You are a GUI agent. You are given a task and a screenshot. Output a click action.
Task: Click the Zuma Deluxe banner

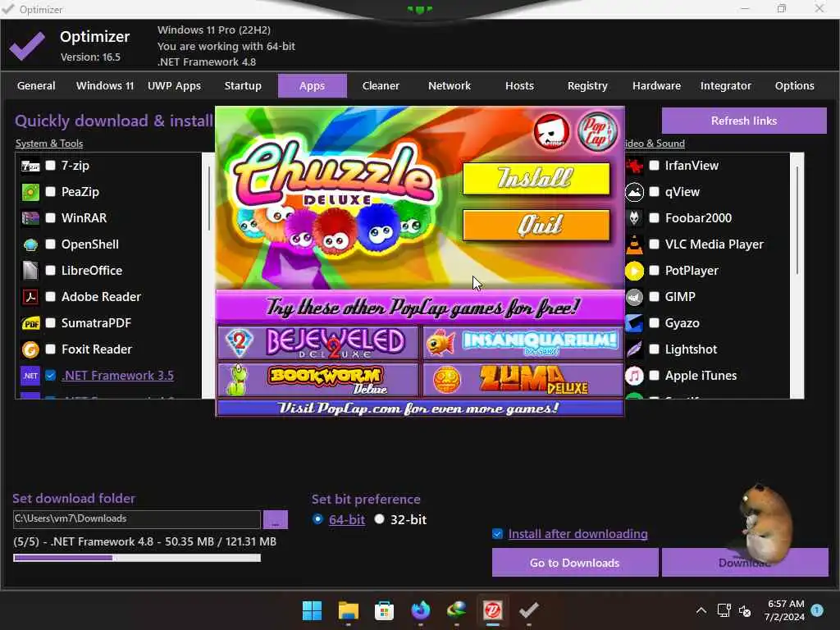click(523, 379)
